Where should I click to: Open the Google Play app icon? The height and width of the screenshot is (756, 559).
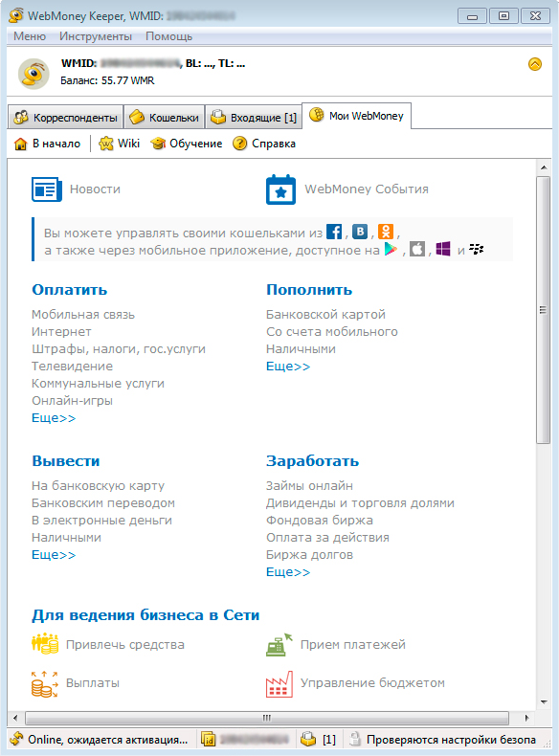click(391, 249)
